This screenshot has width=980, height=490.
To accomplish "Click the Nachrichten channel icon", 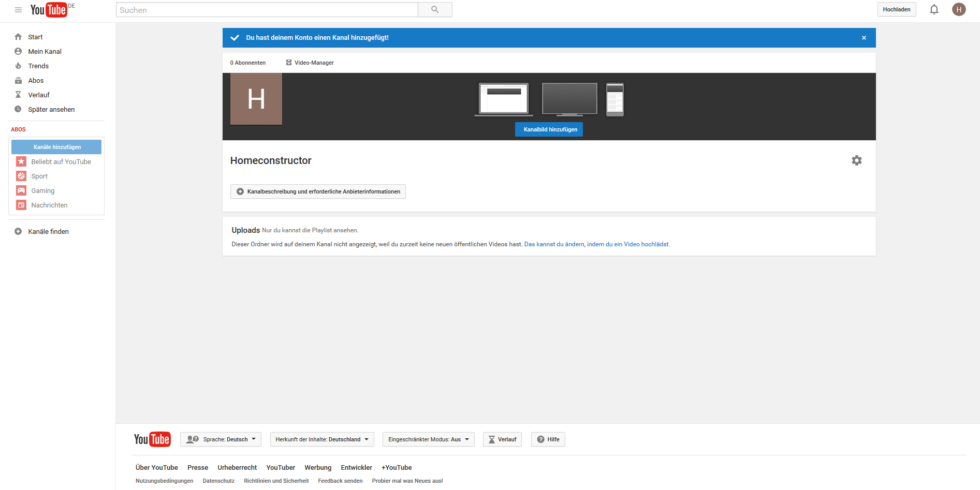I will [21, 205].
